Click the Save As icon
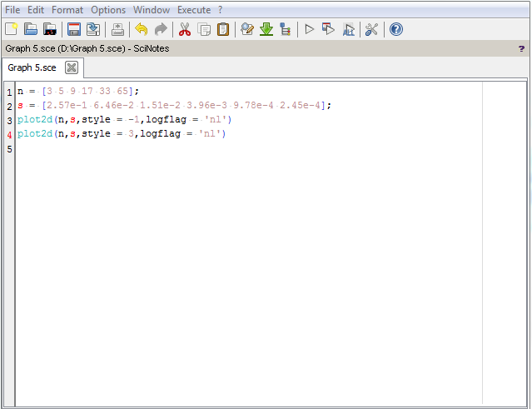This screenshot has height=409, width=532. (x=93, y=29)
